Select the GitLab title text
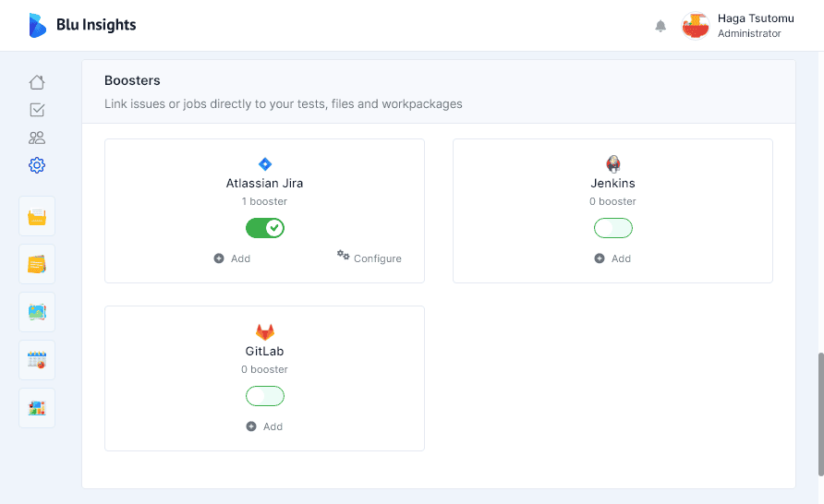The image size is (824, 504). tap(265, 351)
